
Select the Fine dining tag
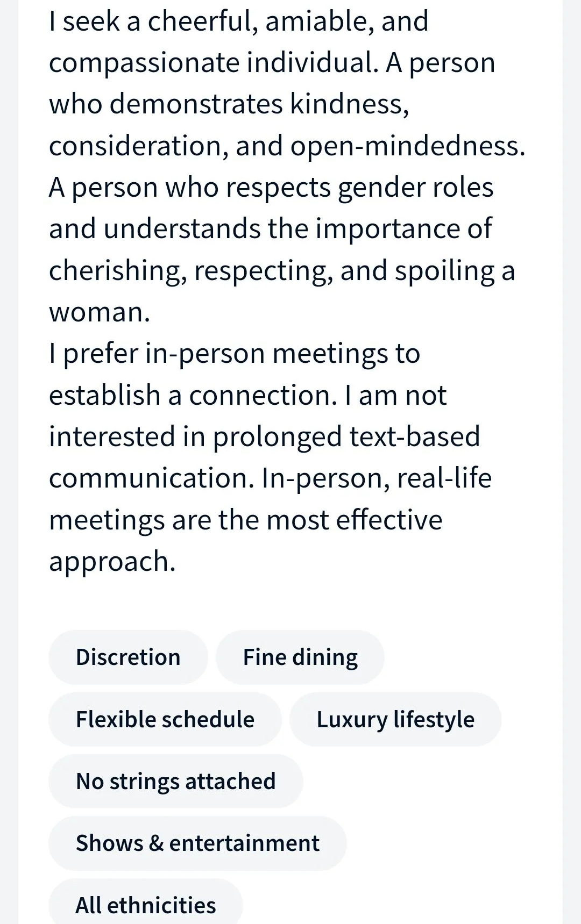click(x=300, y=657)
